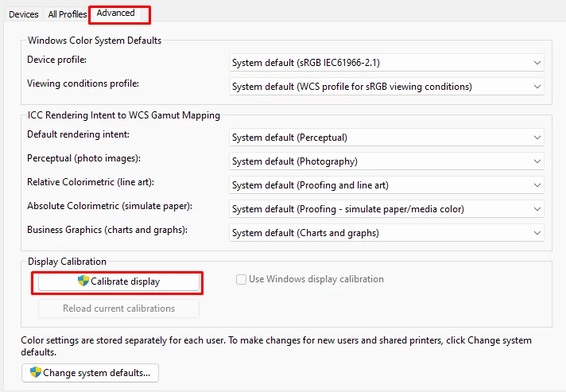Expand Absolute Colorimetric (simulate paper) dropdown

coord(386,209)
